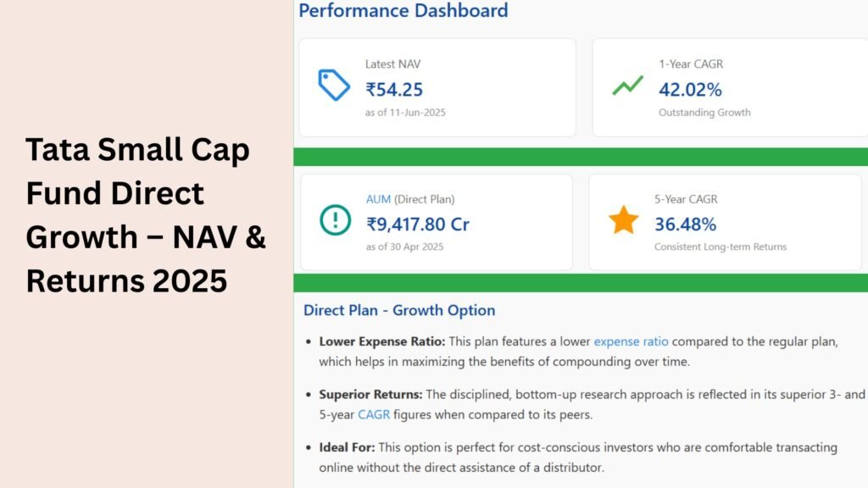Click the ₹54.25 Latest NAV value
Image resolution: width=868 pixels, height=488 pixels.
tap(394, 89)
